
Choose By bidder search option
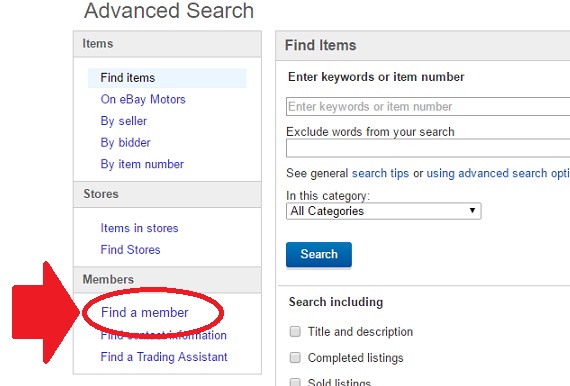point(125,142)
